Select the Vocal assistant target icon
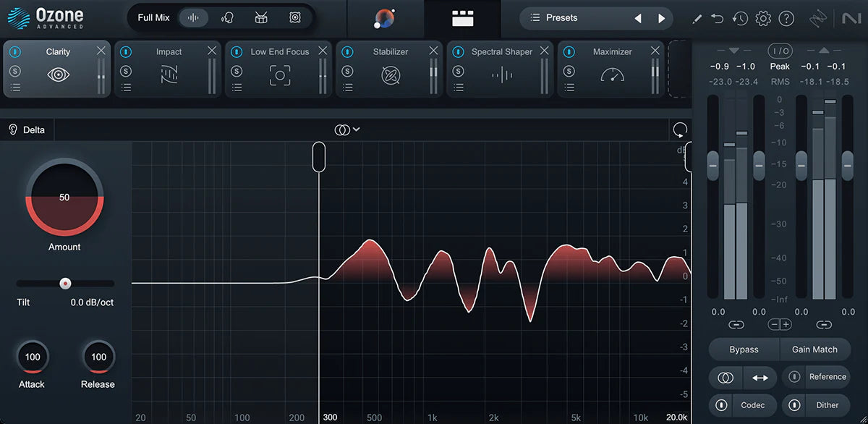 coord(227,17)
